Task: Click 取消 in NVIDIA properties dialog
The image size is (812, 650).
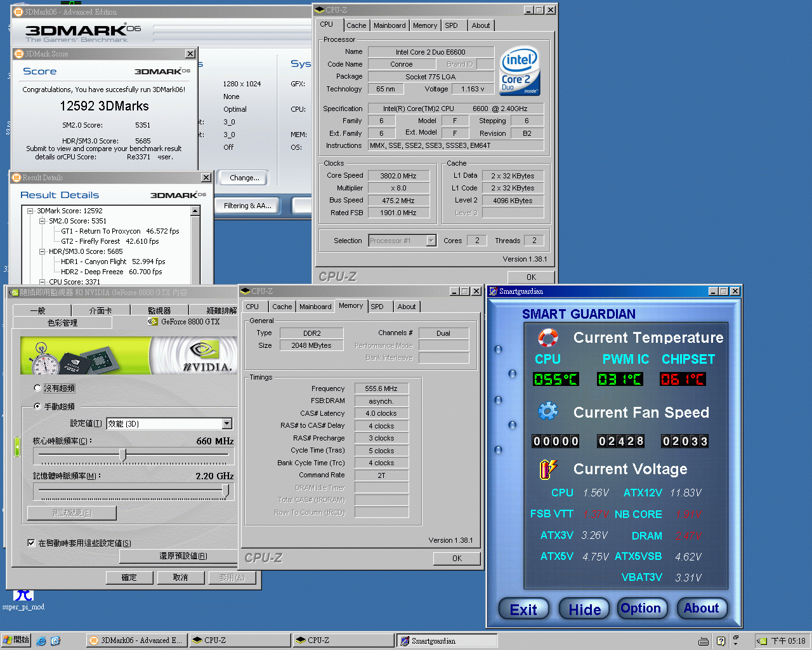Action: [180, 578]
